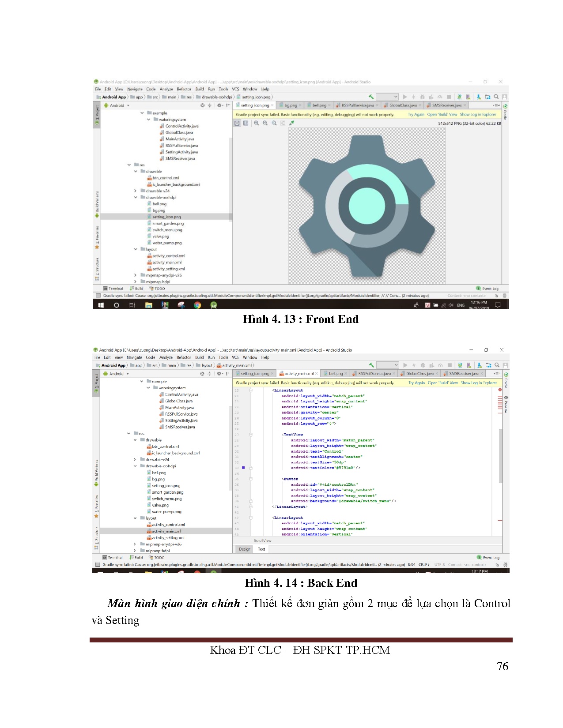This screenshot has width=563, height=728.
Task: Click the blue color swatch in the editor gutter
Action: coord(243,468)
